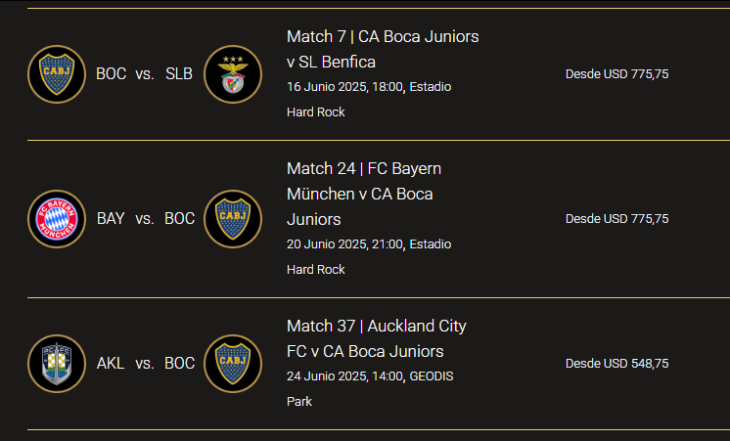The height and width of the screenshot is (441, 730).
Task: Click the SLB team abbreviation
Action: [179, 74]
